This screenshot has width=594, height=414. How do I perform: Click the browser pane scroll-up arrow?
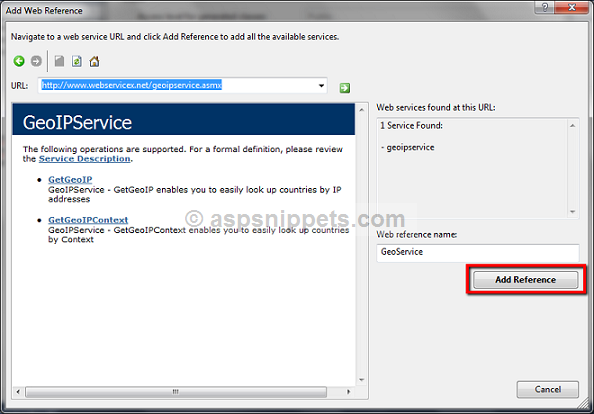(361, 110)
